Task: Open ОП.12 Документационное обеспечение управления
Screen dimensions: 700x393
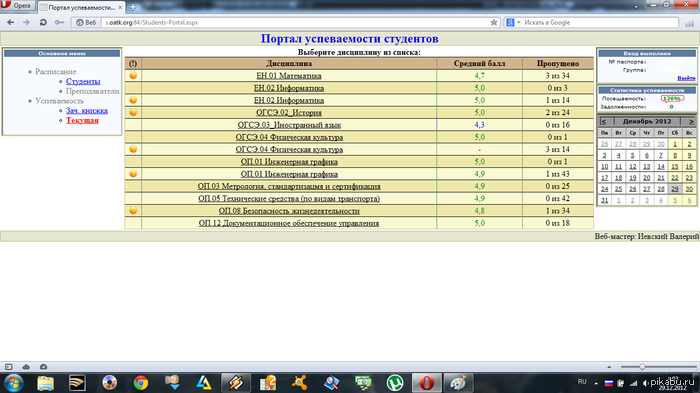Action: pyautogui.click(x=289, y=223)
